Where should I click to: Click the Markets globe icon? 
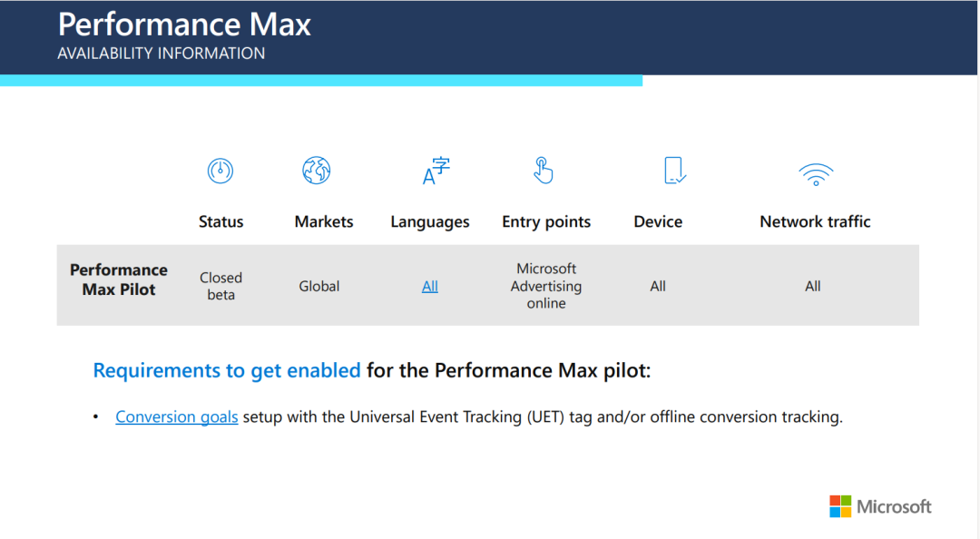click(x=316, y=170)
